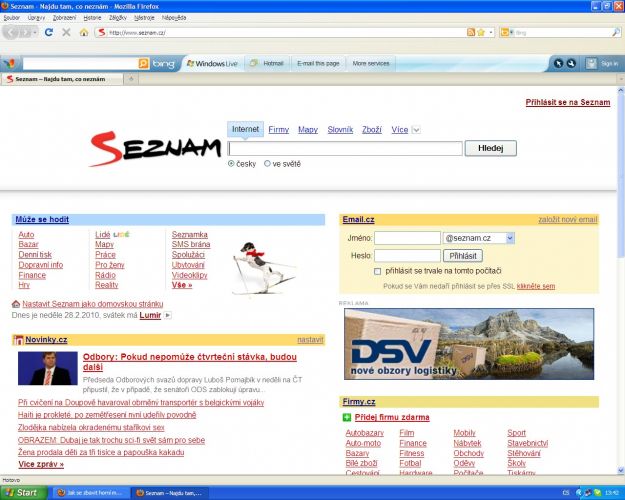Click the round cursor icon in Bing toolbar
This screenshot has height=500, width=625.
558,63
